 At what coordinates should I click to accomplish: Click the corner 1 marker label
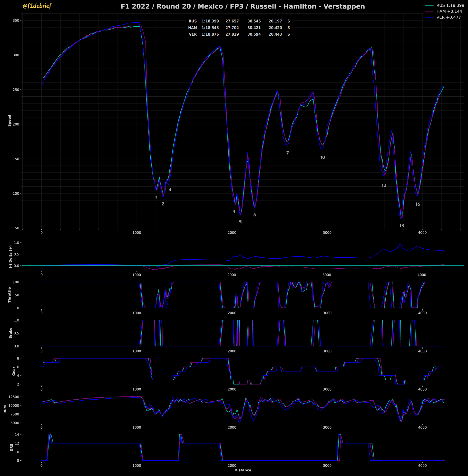pos(156,198)
